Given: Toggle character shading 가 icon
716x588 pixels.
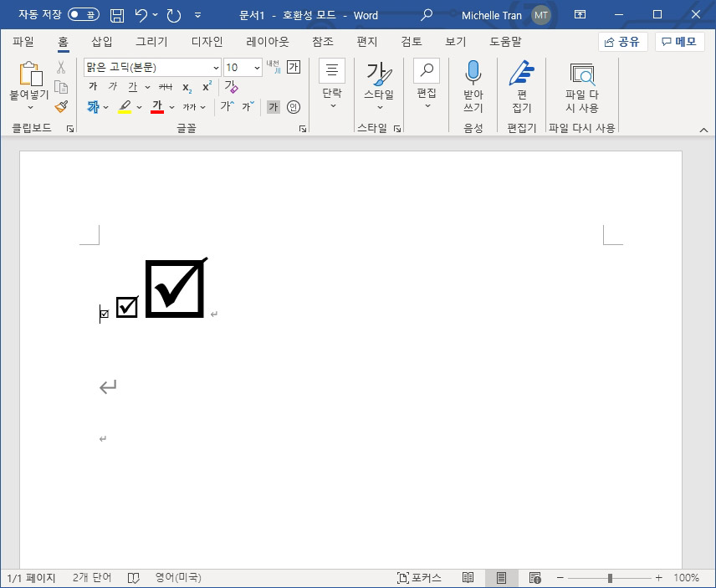Looking at the screenshot, I should [x=273, y=107].
